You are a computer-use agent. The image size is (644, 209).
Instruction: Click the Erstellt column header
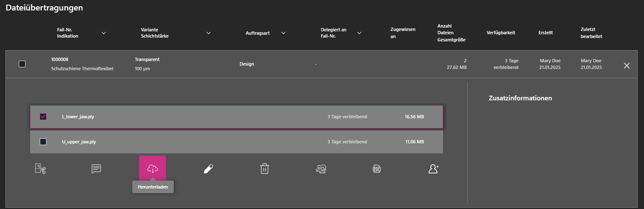(x=546, y=33)
